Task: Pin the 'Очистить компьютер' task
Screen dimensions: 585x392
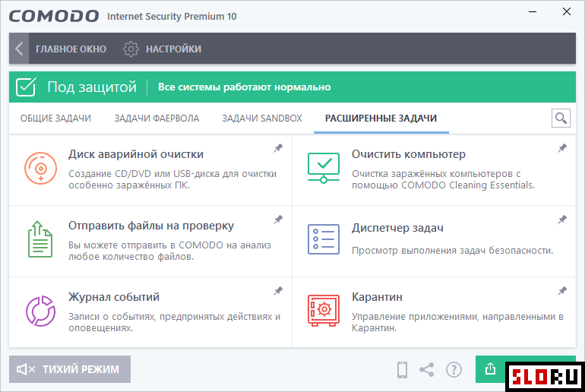Action: click(x=562, y=148)
